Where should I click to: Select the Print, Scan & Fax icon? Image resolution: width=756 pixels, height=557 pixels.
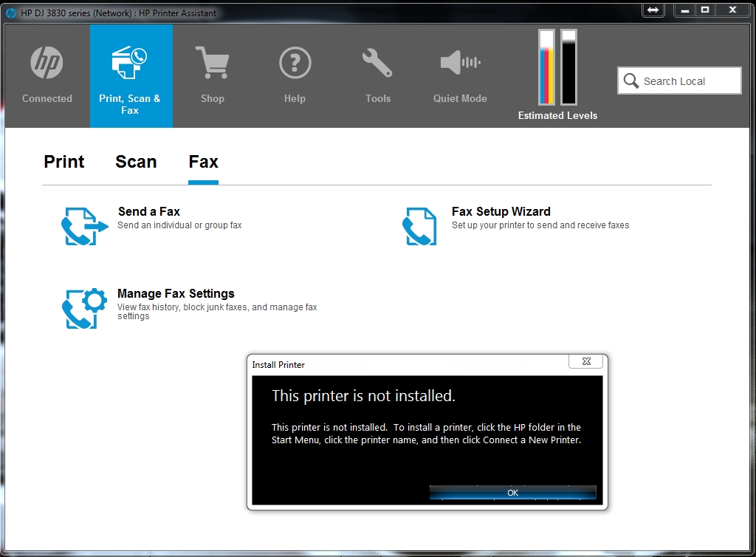click(x=129, y=63)
